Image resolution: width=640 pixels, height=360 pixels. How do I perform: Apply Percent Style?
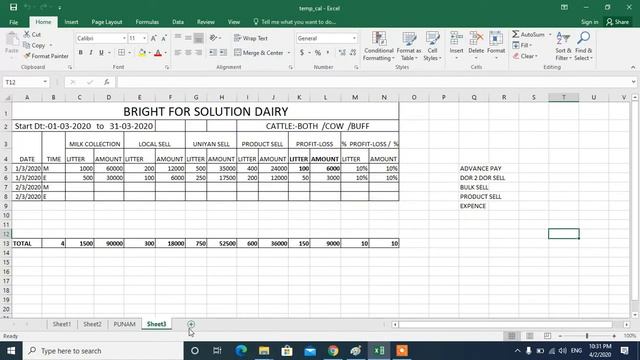pos(318,53)
